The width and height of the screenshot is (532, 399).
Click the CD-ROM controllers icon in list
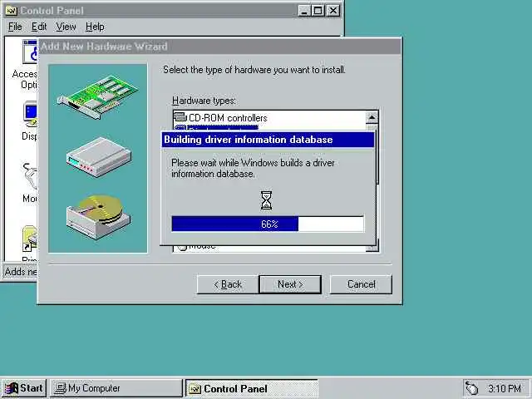coord(180,117)
